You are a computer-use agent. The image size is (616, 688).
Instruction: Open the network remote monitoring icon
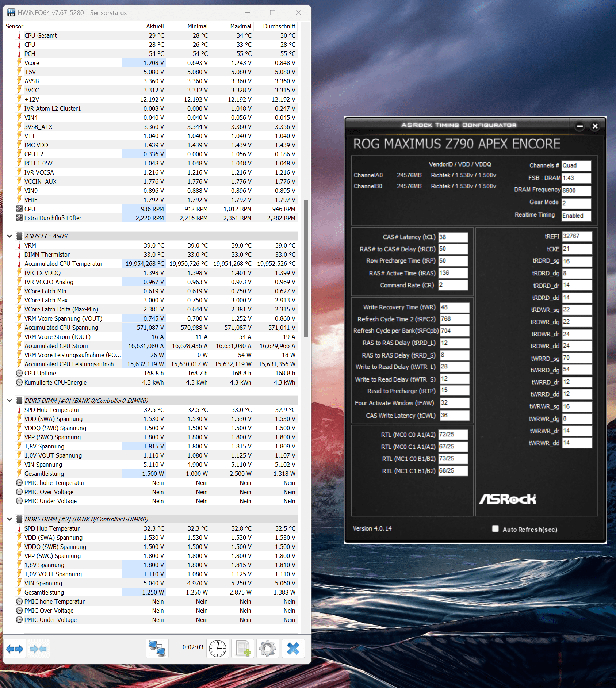pos(157,649)
